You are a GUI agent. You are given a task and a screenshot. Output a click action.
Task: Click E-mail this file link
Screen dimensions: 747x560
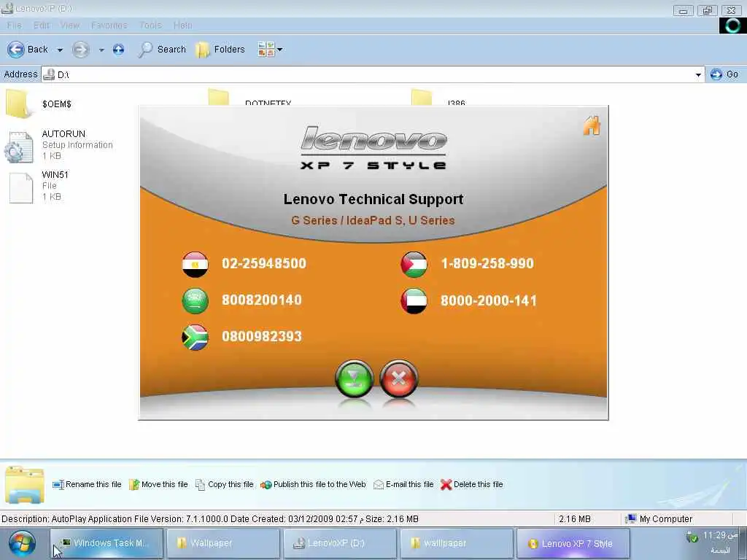[x=403, y=485]
